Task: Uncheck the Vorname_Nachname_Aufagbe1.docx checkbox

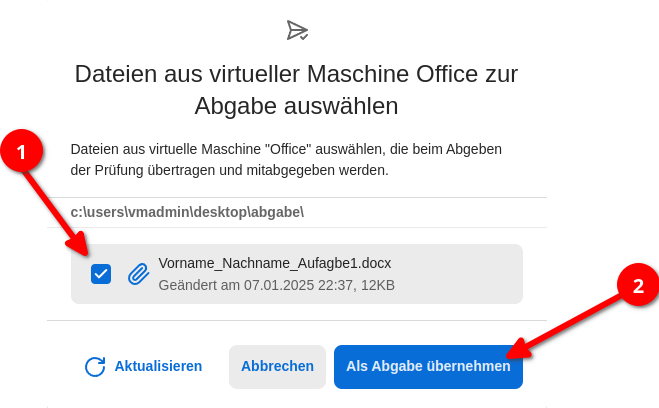Action: coord(101,274)
